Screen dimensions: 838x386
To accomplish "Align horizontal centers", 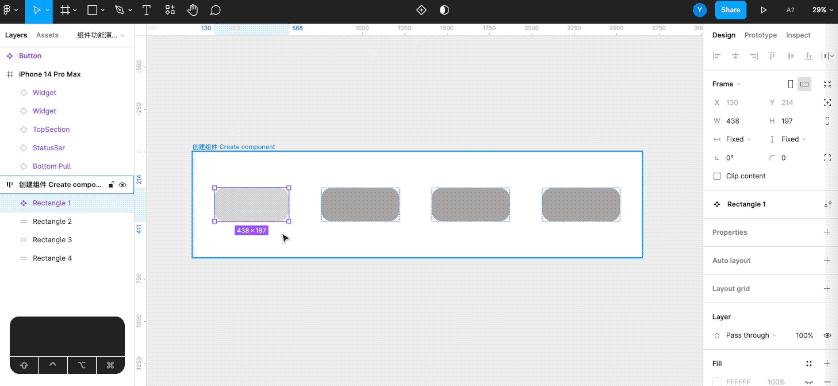I will pyautogui.click(x=735, y=56).
